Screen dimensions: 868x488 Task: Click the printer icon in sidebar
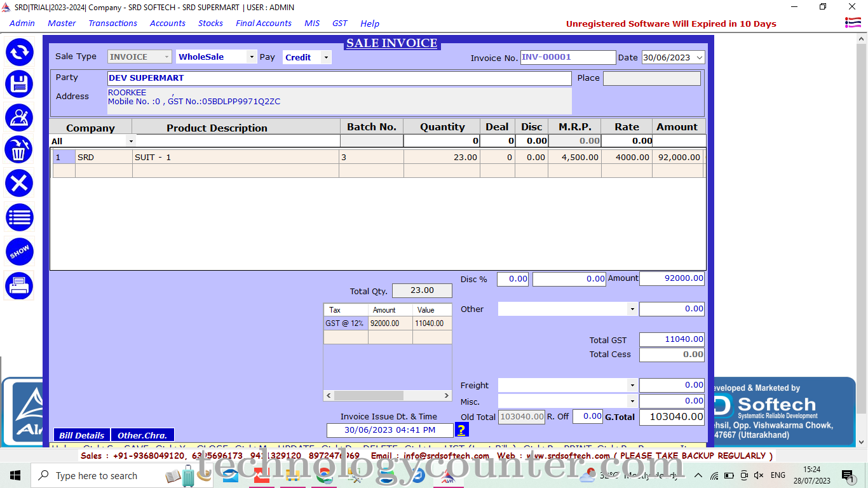pos(20,286)
